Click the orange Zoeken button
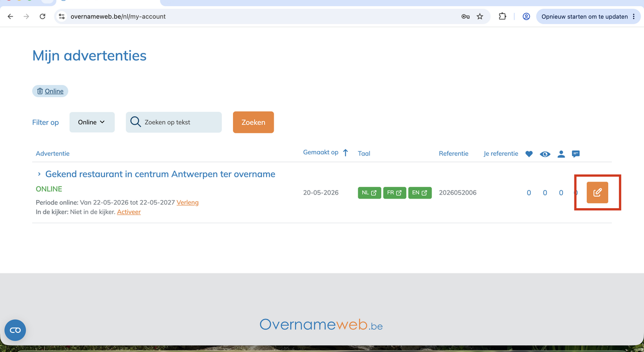This screenshot has height=352, width=644. 253,122
